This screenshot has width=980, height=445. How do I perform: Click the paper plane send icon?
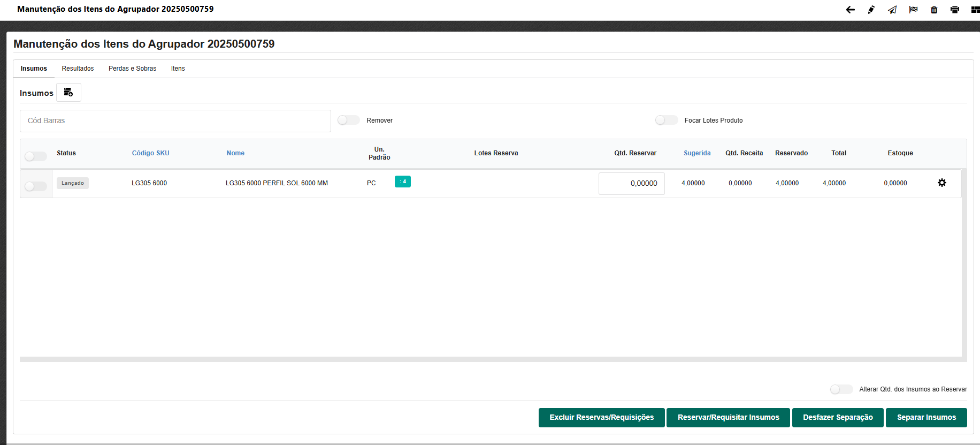(x=892, y=10)
